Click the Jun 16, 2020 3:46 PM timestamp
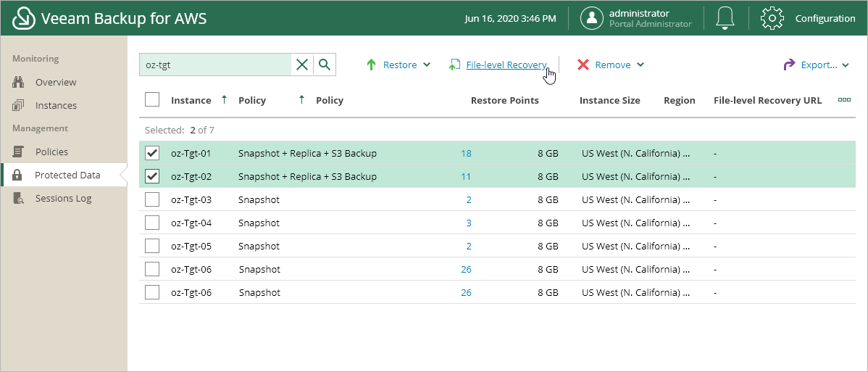 [510, 18]
